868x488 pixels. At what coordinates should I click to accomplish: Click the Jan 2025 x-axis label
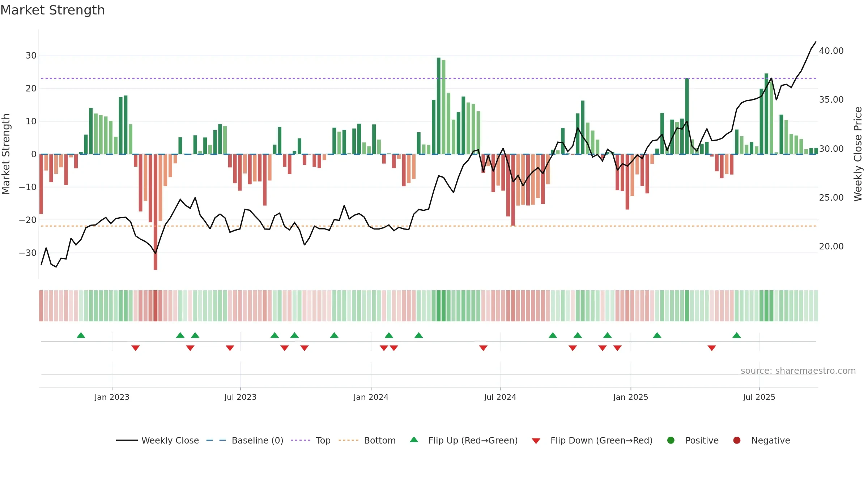pos(631,397)
